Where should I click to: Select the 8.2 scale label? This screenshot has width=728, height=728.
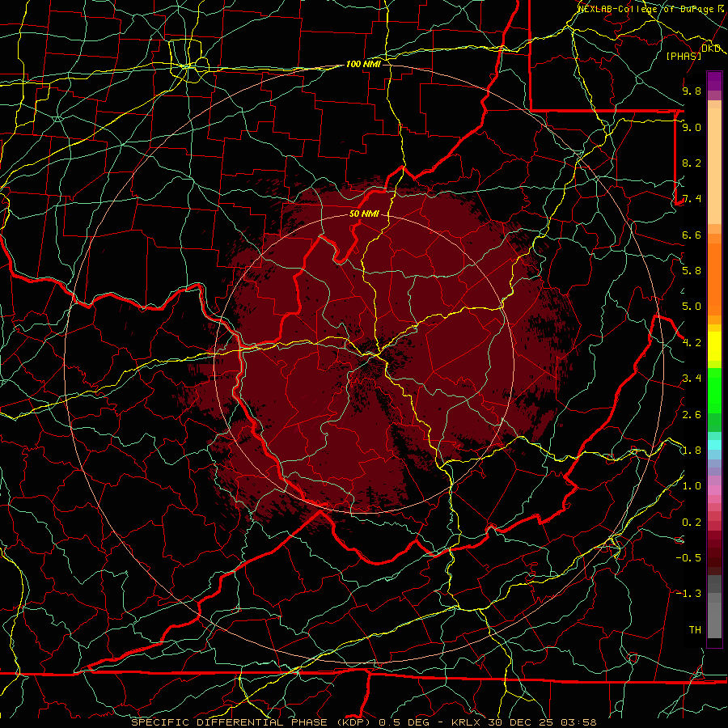click(692, 163)
